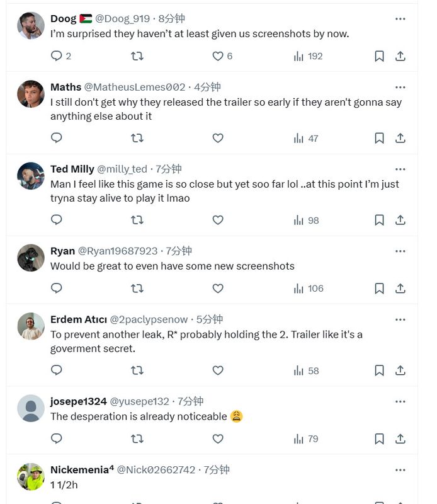The width and height of the screenshot is (437, 504).
Task: View analytics for Maths' tweet
Action: 307,138
